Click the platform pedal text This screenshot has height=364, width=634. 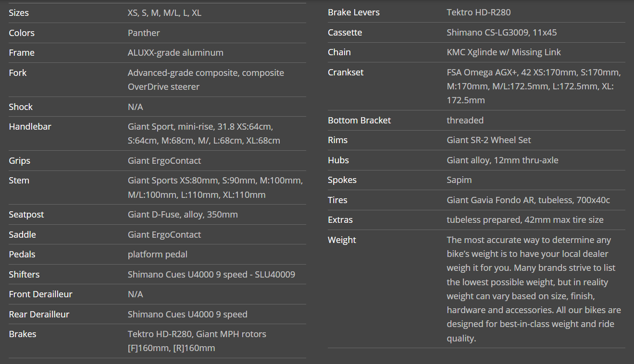[158, 255]
